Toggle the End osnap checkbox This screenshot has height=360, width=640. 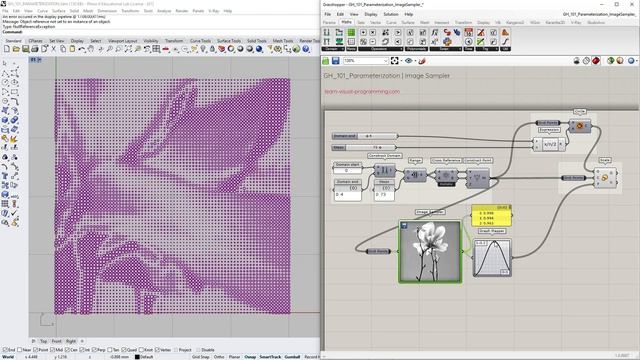[5, 350]
